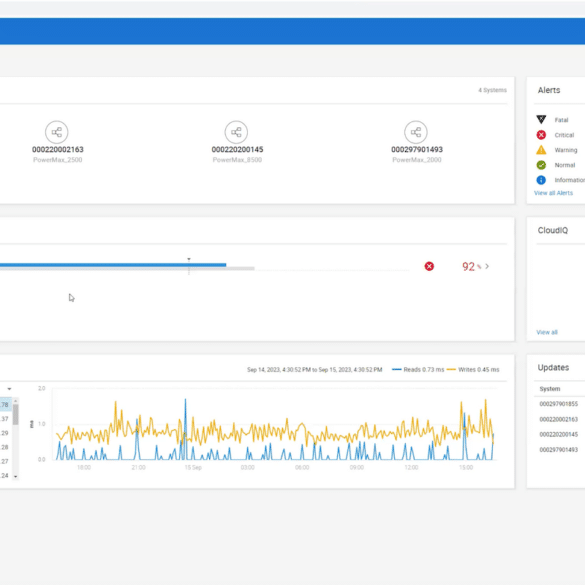Select 000297901855 in Updates list
Viewport: 585px width, 585px height.
[559, 404]
